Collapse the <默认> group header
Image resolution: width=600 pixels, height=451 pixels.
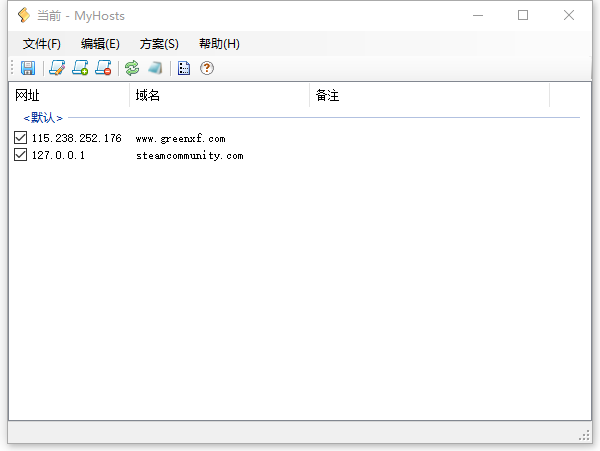click(43, 118)
